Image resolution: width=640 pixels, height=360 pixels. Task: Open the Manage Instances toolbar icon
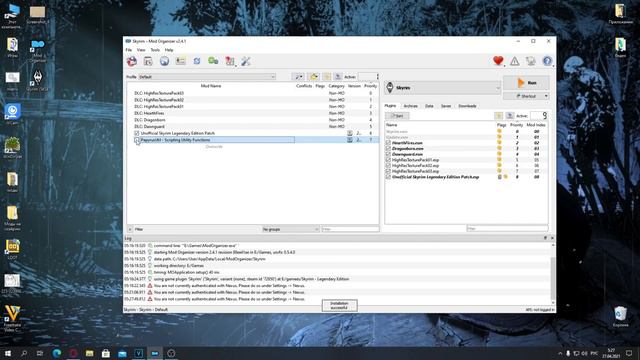[131, 61]
